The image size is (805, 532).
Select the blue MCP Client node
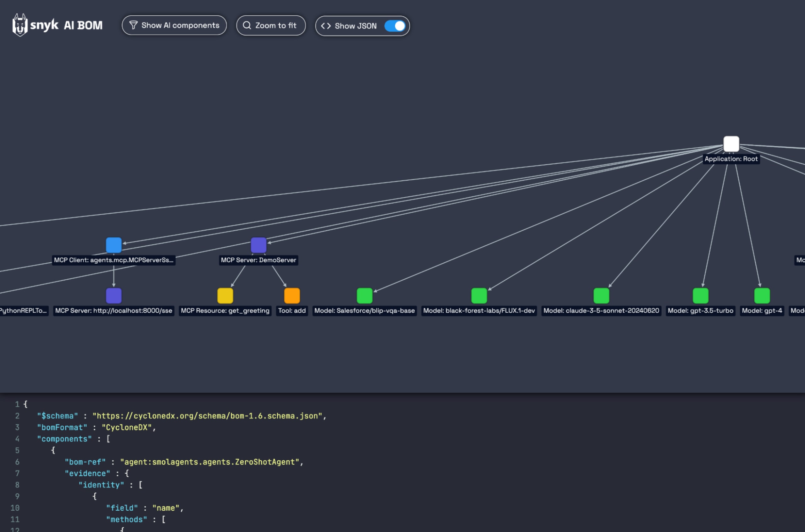click(x=114, y=245)
